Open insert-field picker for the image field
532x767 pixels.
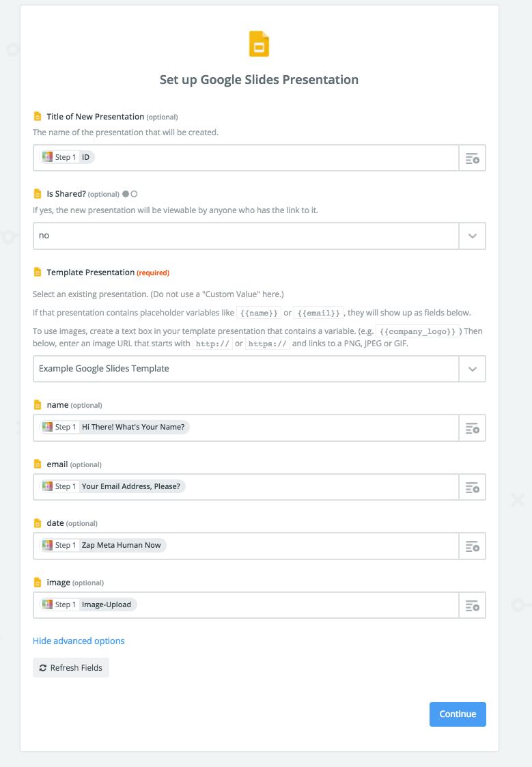click(473, 606)
